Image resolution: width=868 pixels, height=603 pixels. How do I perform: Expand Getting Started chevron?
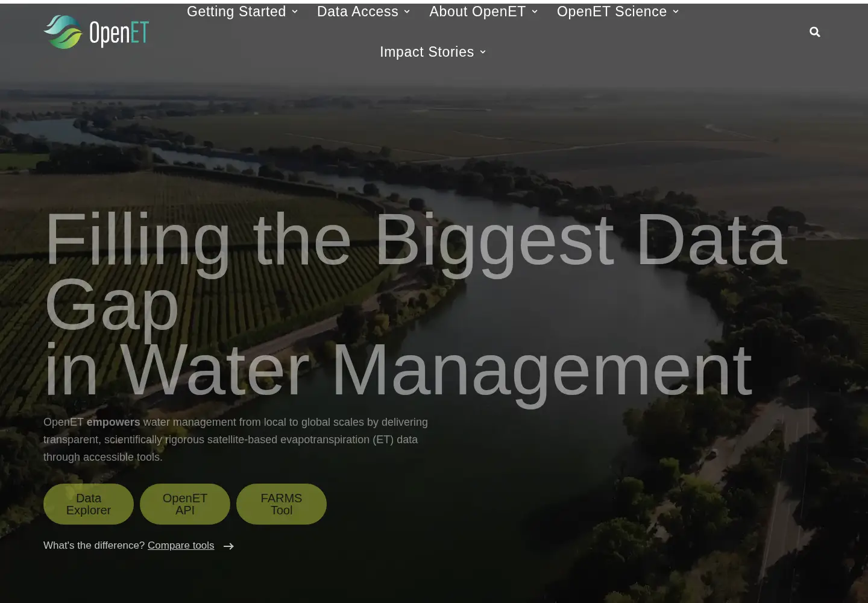click(295, 11)
